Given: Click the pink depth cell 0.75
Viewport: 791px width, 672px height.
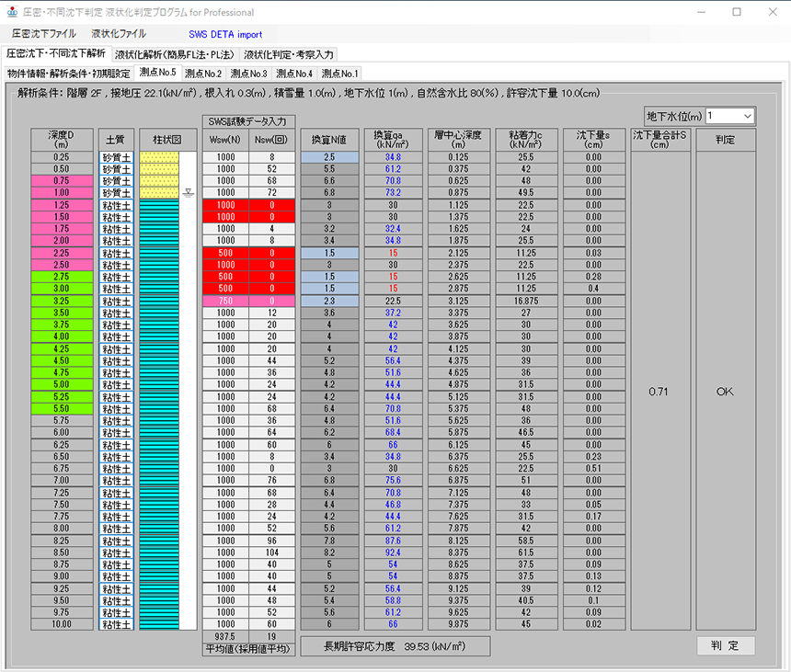Looking at the screenshot, I should (62, 180).
